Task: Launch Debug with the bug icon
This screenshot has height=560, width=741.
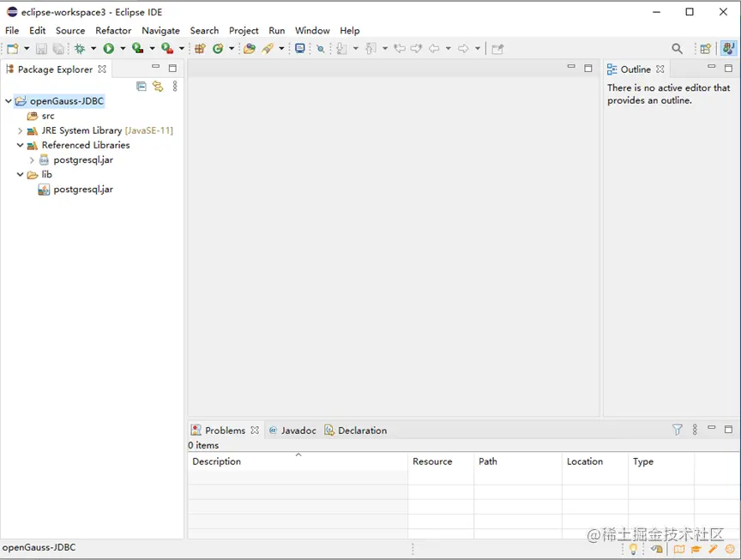Action: pyautogui.click(x=80, y=49)
